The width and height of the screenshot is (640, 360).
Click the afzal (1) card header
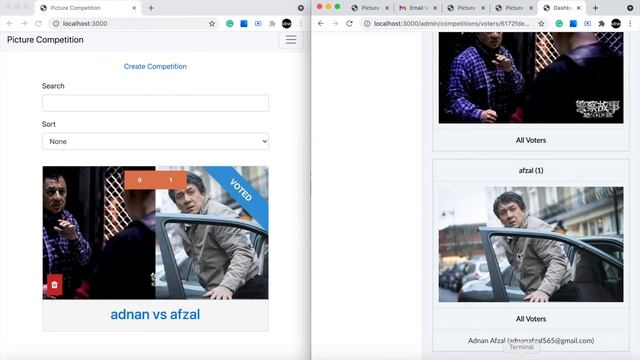pos(531,170)
